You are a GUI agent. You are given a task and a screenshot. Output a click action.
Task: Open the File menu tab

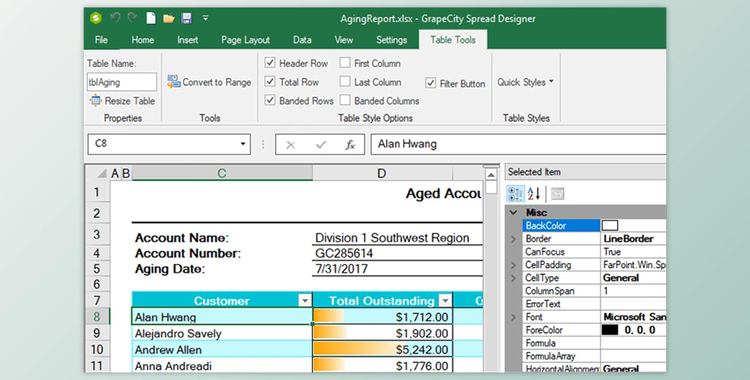[101, 40]
